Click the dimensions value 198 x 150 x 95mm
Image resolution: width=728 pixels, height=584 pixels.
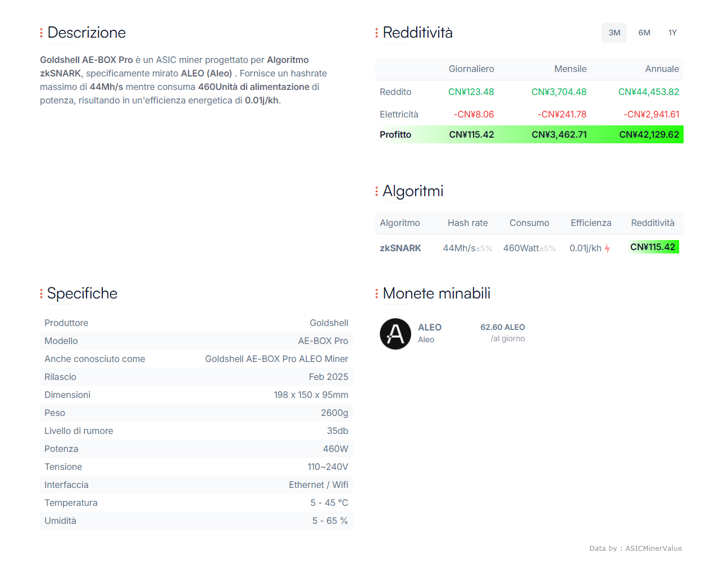pyautogui.click(x=311, y=395)
